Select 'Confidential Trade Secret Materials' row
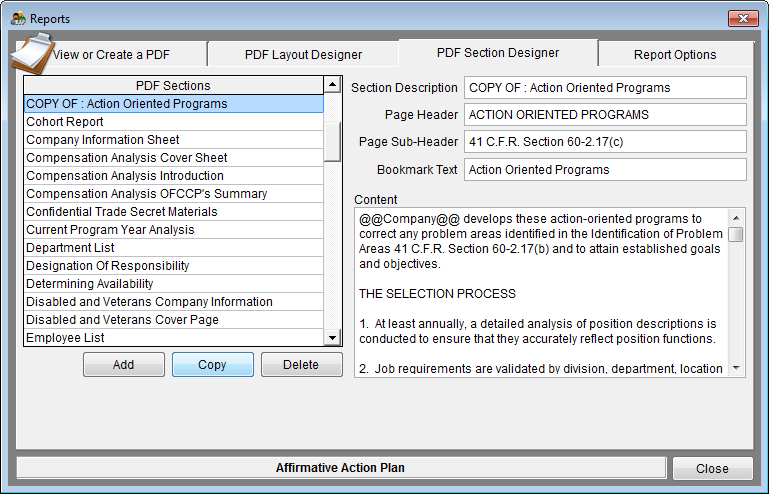769x494 pixels. (173, 211)
